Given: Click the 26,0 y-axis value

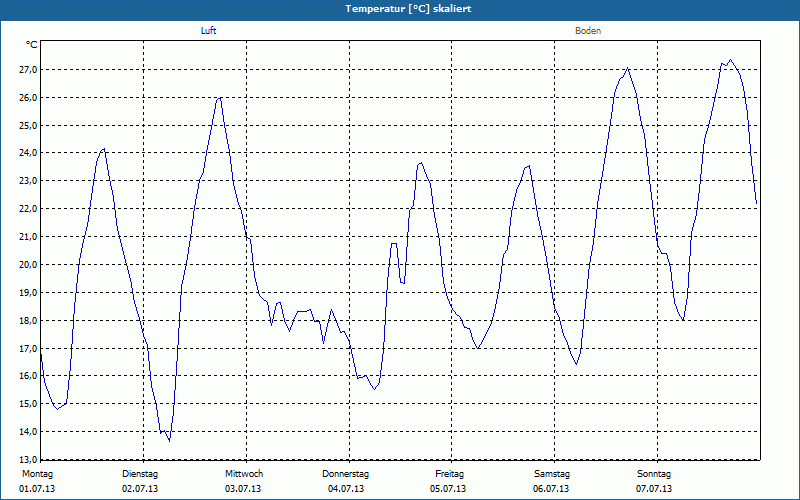Looking at the screenshot, I should (29, 97).
